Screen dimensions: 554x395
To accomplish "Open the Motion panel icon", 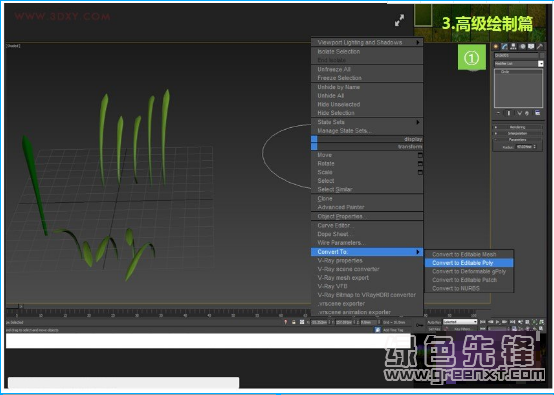I will pos(522,47).
